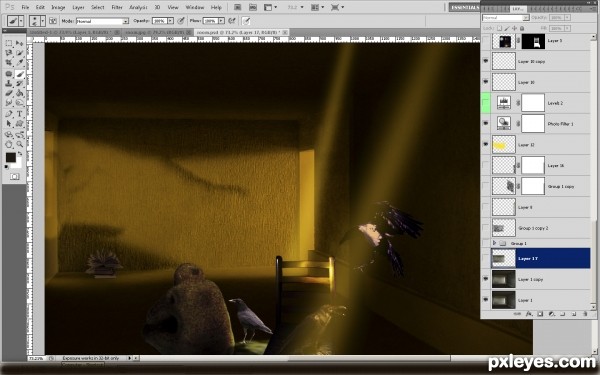Select the Eyedropper tool
Viewport: 600px width, 375px height.
click(x=19, y=62)
